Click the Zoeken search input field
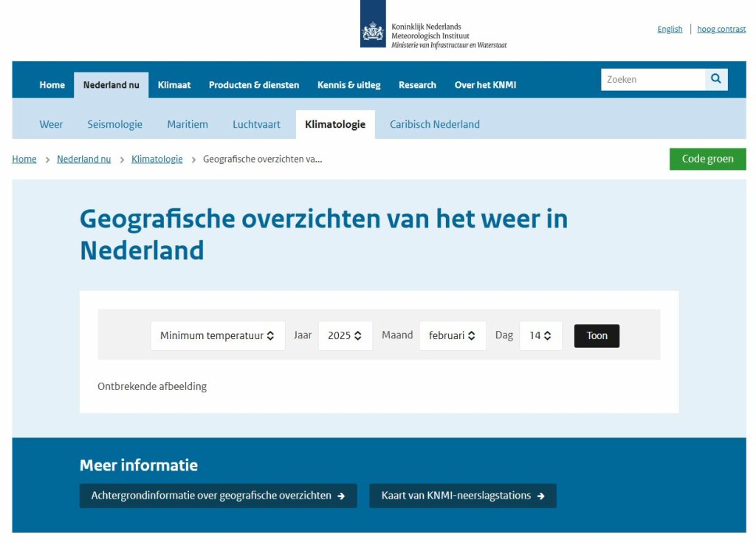The height and width of the screenshot is (543, 756). 653,79
